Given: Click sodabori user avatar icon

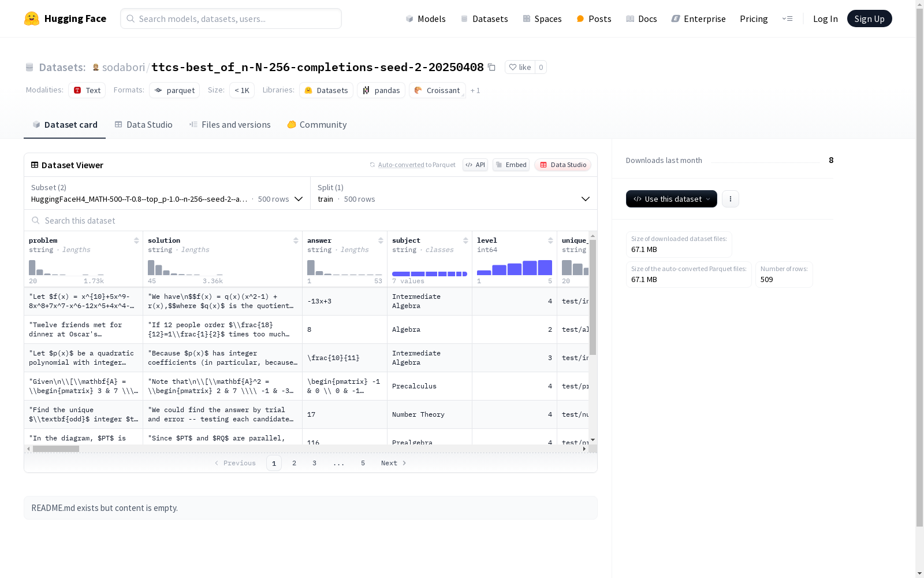Looking at the screenshot, I should point(96,68).
